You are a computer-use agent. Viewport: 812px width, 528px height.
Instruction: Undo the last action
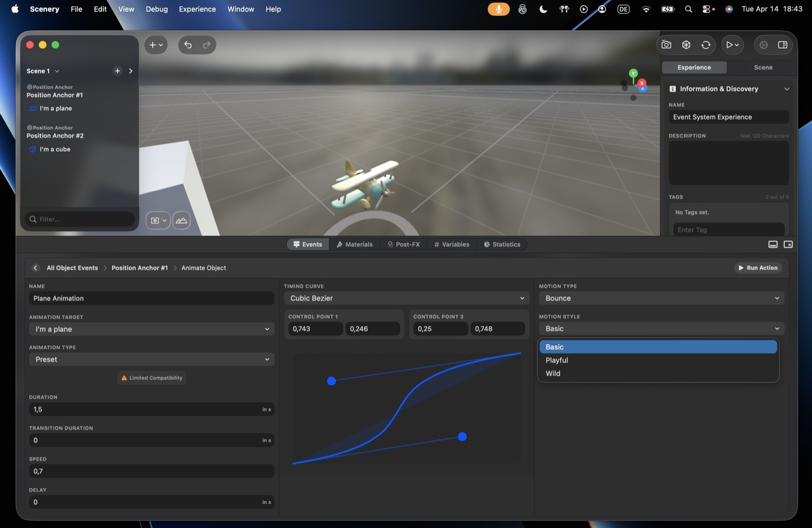(188, 45)
